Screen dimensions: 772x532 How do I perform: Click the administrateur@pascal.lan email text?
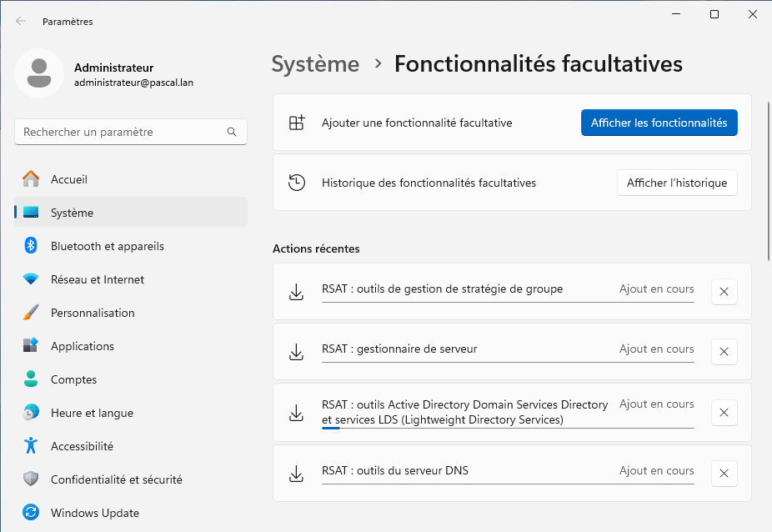134,83
